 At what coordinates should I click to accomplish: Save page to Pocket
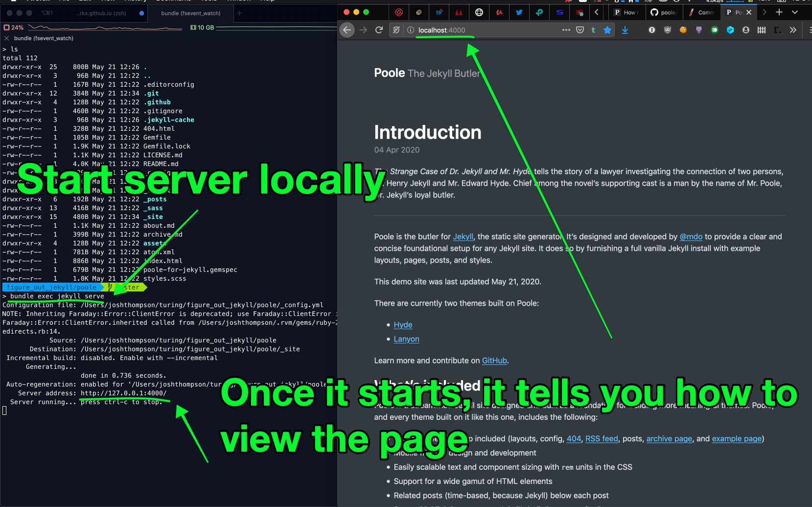click(x=580, y=30)
